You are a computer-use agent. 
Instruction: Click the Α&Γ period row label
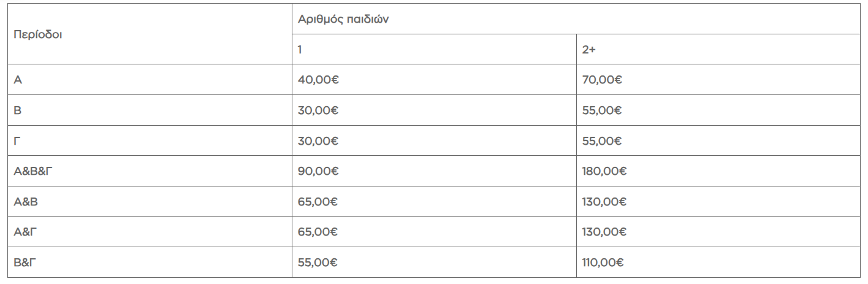tap(25, 232)
